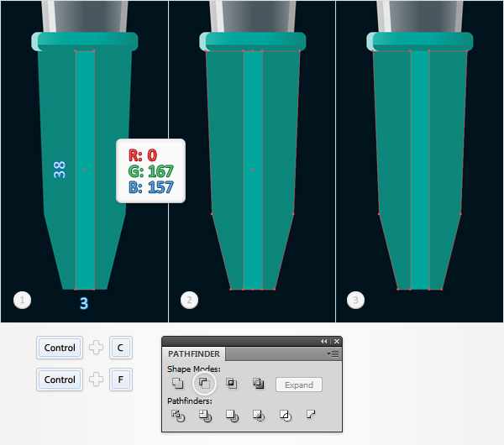Click the Minus Back pathfinder icon

click(x=311, y=415)
